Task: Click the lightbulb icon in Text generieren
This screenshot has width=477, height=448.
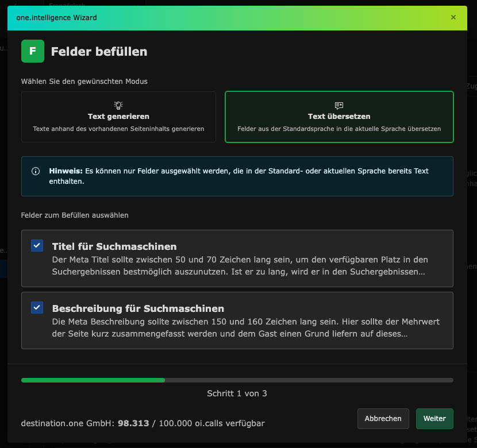Action: click(x=118, y=105)
